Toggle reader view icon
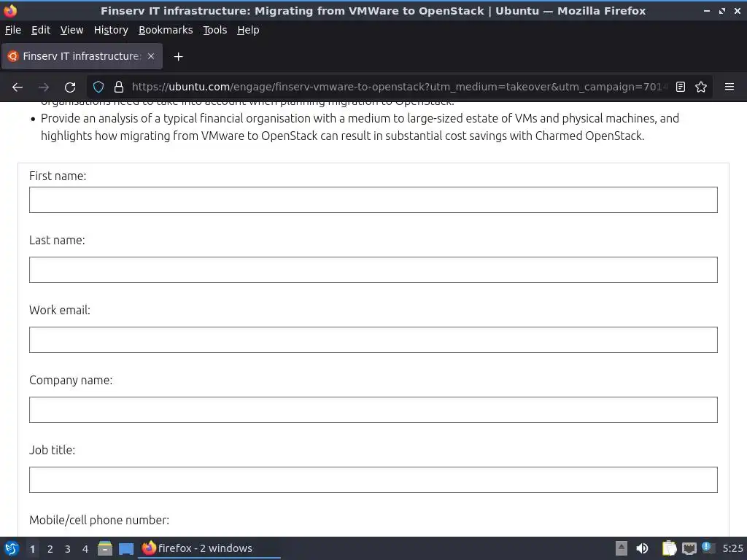This screenshot has width=747, height=560. click(681, 87)
